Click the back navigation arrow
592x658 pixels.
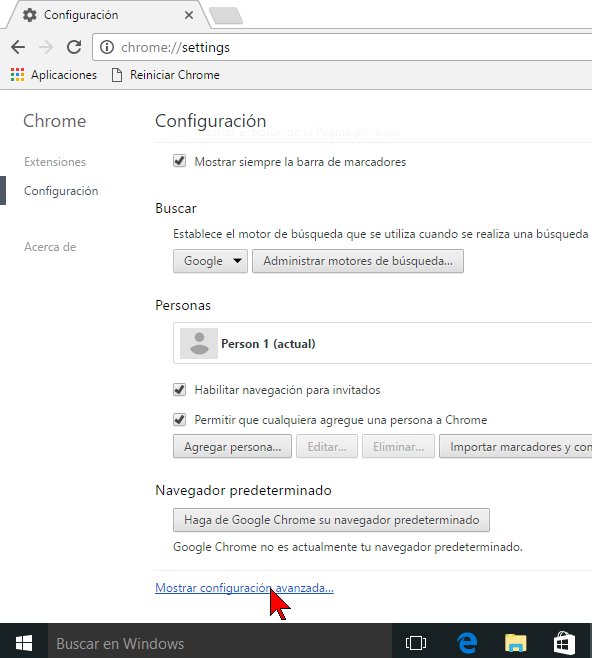click(18, 47)
